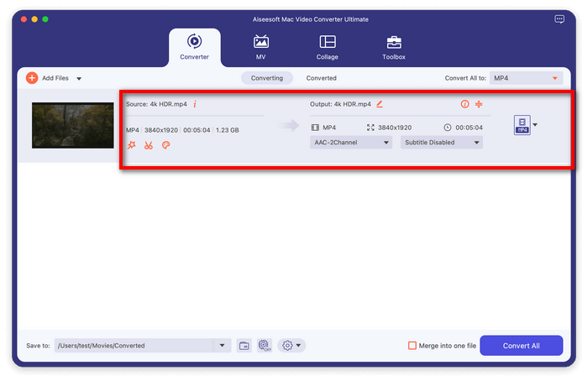
Task: Click the feedback chat icon in title bar
Action: click(559, 18)
